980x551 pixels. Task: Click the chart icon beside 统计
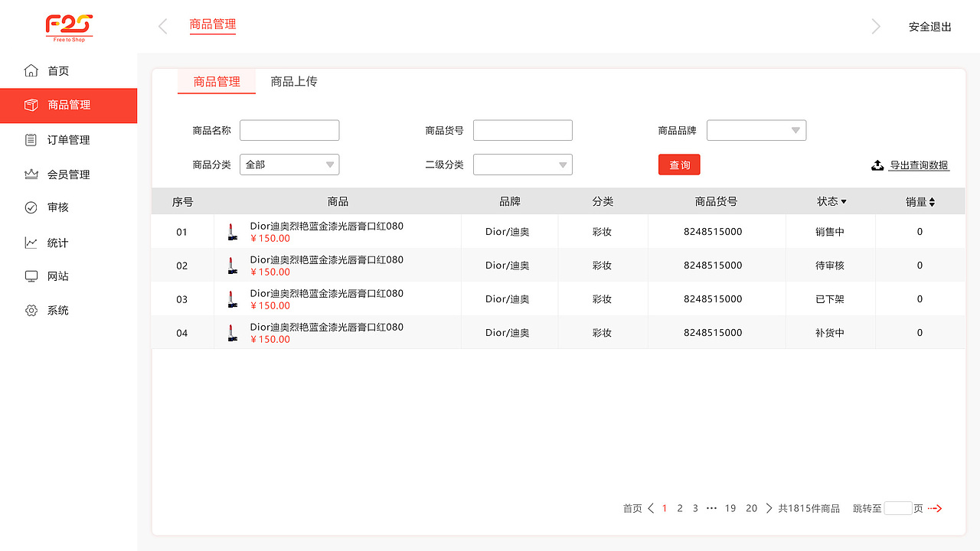pyautogui.click(x=31, y=243)
